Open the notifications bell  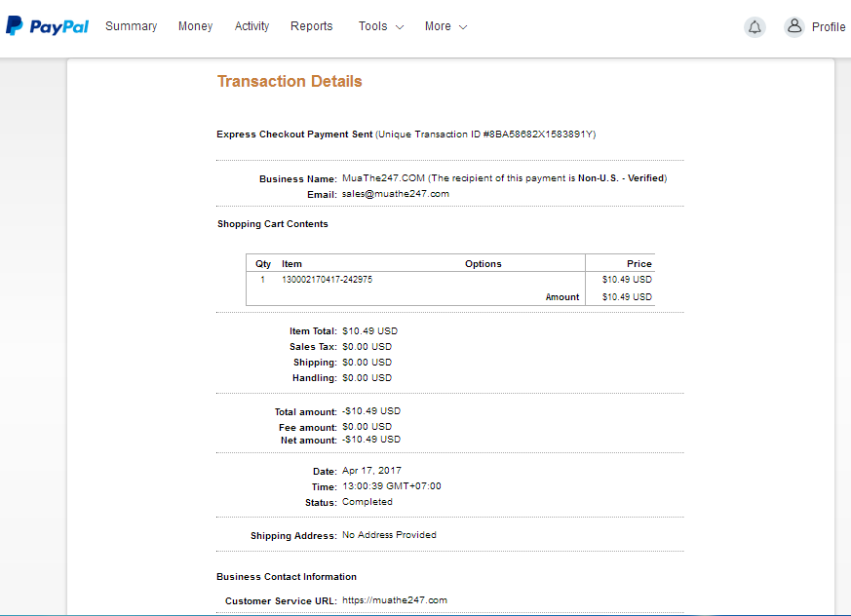(x=754, y=27)
